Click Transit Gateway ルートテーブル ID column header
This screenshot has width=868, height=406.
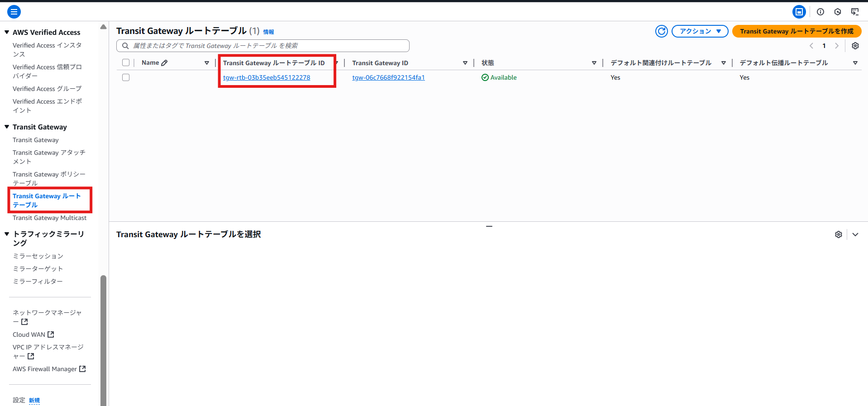(274, 63)
